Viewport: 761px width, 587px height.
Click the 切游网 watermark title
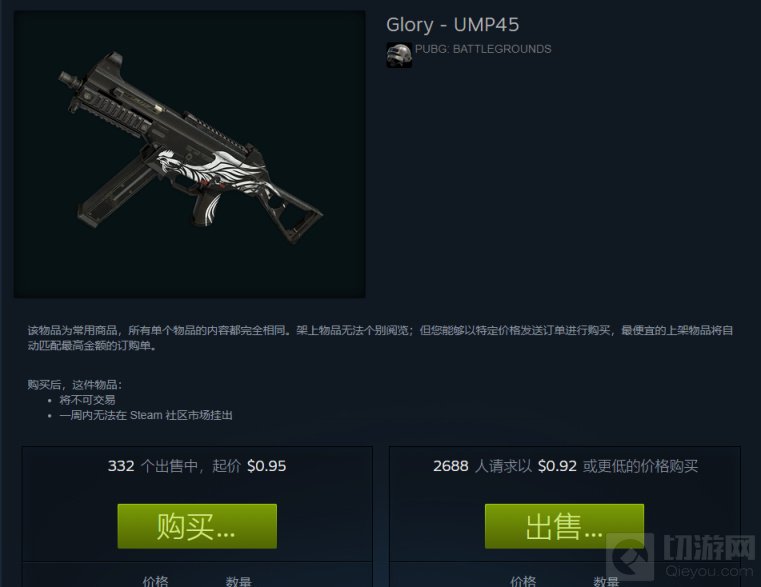(709, 548)
